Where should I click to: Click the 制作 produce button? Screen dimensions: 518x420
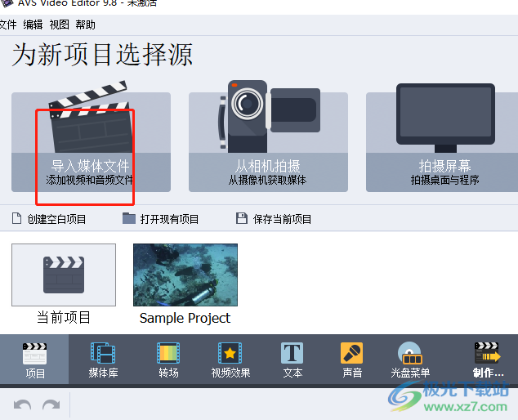[488, 360]
